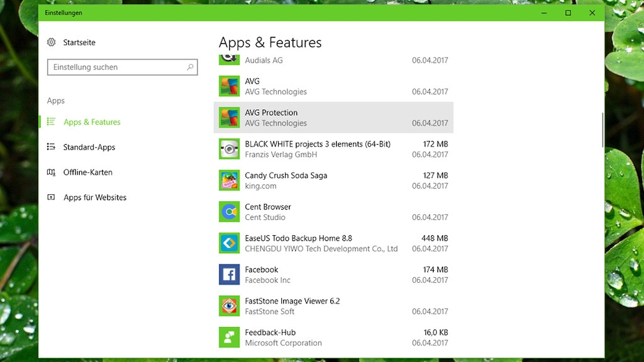644x362 pixels.
Task: Click the Facebook app icon
Action: (229, 274)
